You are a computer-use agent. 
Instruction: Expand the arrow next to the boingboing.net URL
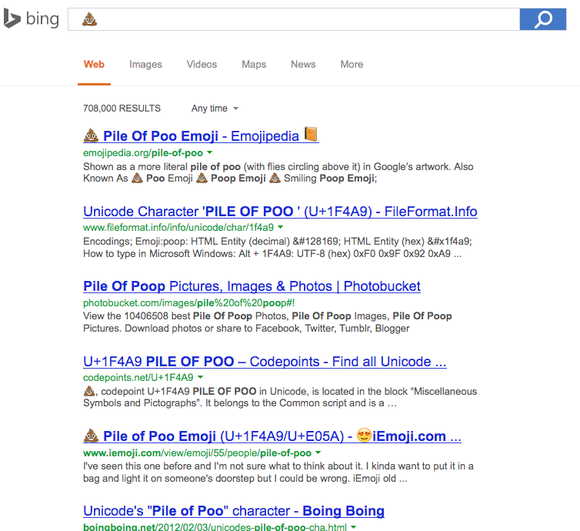pos(354,527)
